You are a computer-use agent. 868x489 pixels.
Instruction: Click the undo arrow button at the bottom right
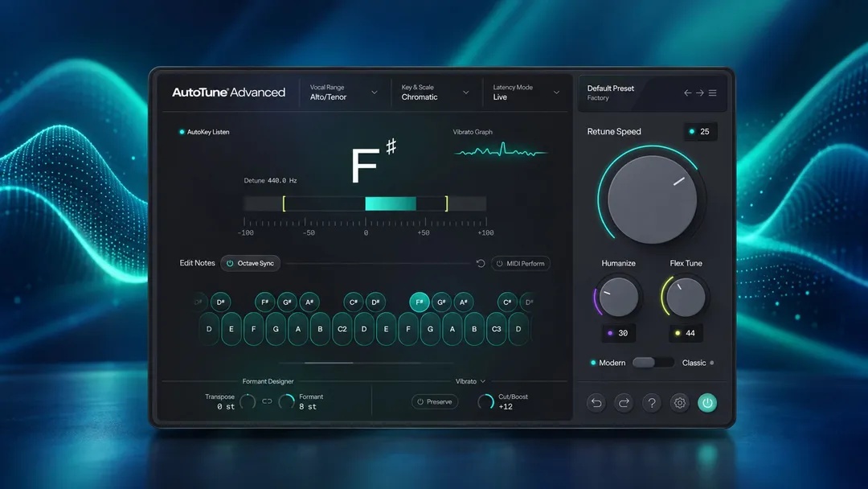pyautogui.click(x=596, y=403)
